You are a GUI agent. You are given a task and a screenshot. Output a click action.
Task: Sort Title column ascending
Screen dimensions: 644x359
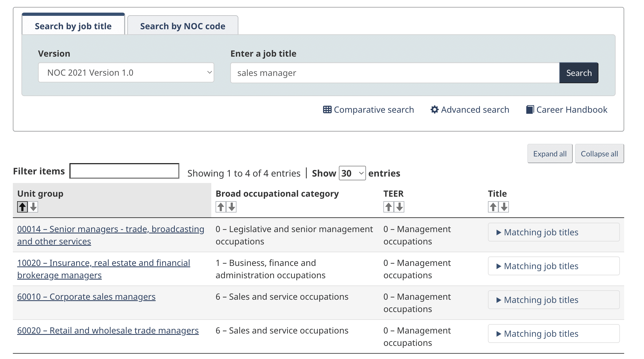493,207
